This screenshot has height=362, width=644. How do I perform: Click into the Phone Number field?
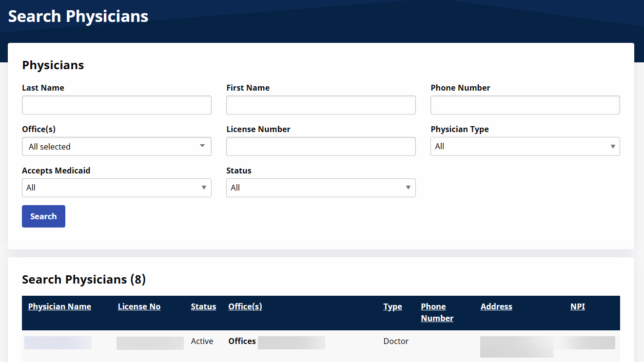[525, 105]
